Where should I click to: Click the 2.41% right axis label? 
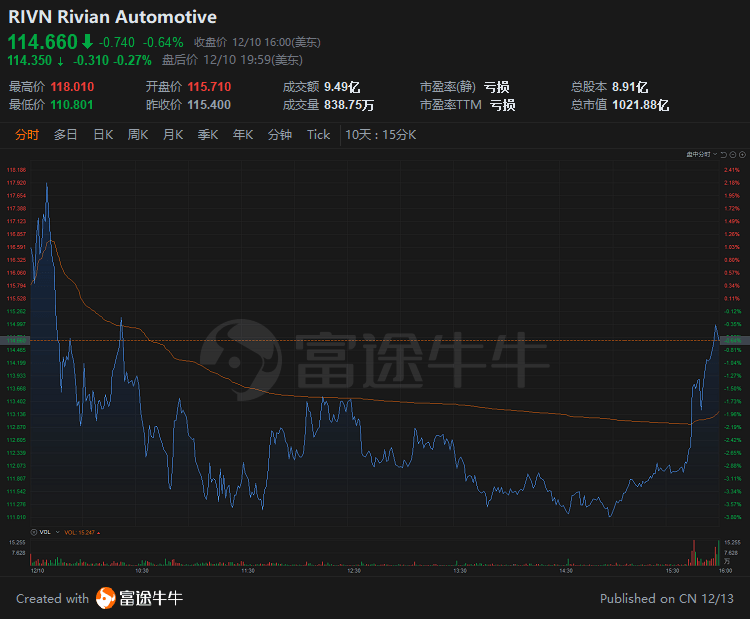(x=732, y=170)
